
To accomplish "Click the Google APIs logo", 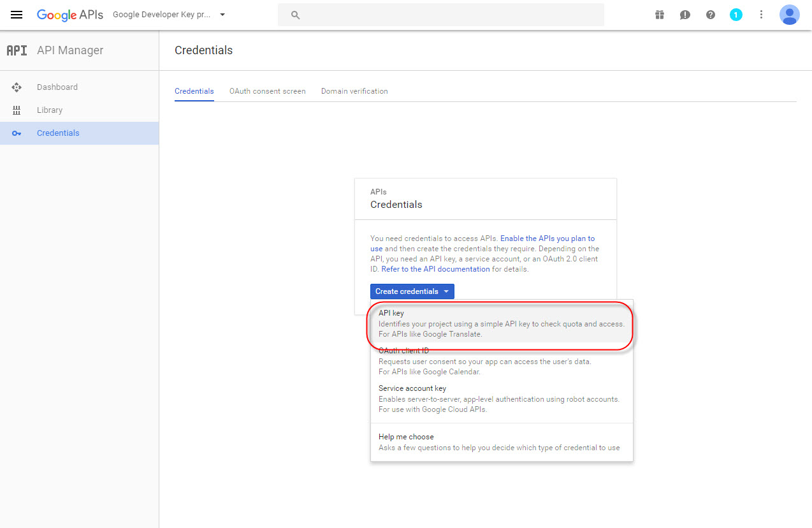I will [x=69, y=15].
